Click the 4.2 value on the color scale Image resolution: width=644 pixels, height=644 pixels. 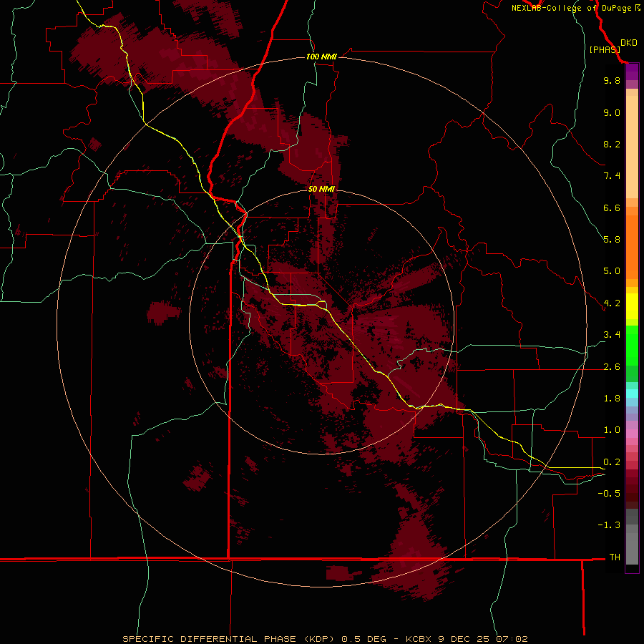pos(612,303)
